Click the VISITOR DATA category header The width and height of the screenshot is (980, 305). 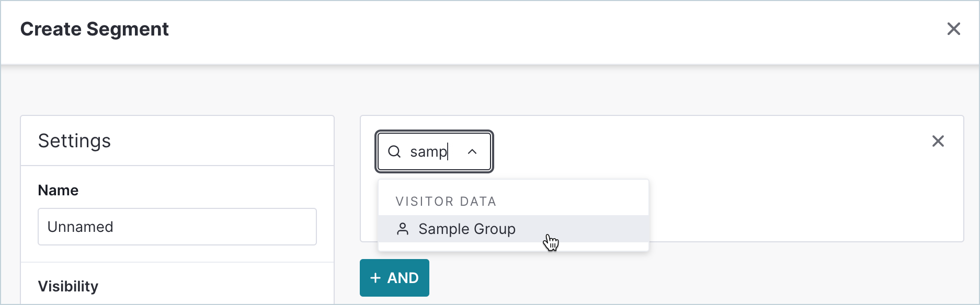(446, 201)
